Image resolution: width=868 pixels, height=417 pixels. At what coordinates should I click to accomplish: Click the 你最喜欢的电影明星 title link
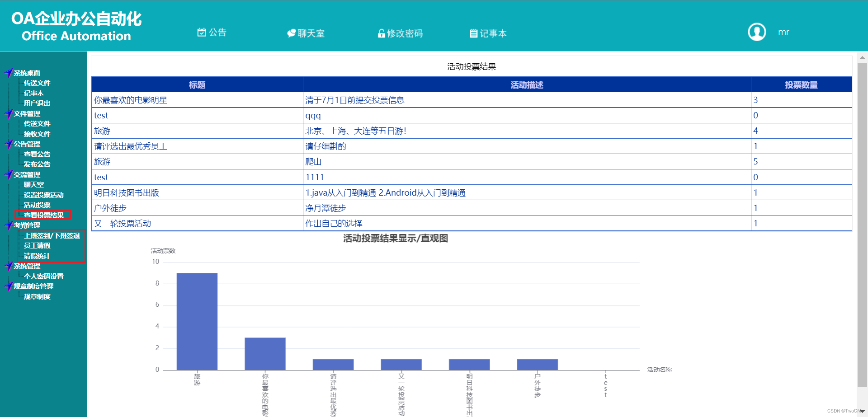[x=130, y=100]
